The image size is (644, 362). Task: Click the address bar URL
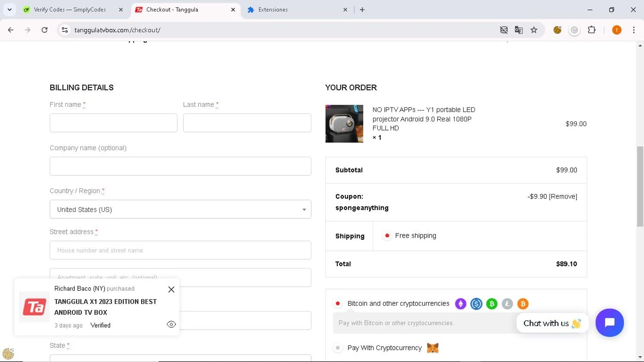click(117, 30)
